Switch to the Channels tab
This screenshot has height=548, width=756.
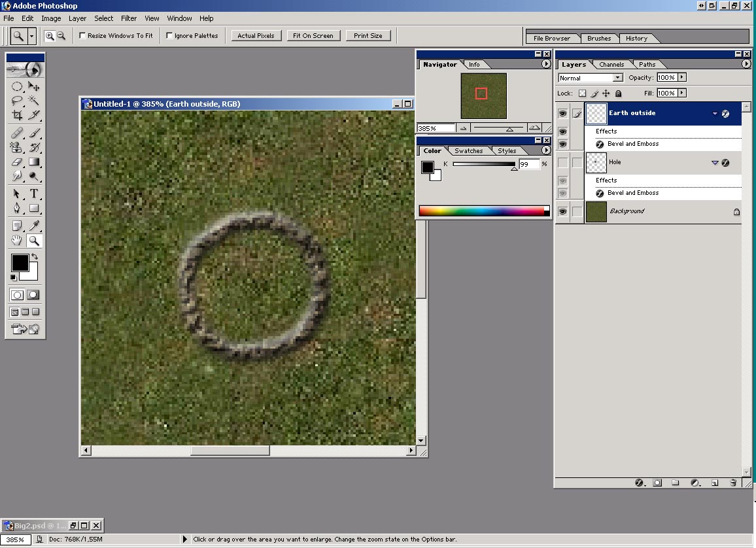coord(611,64)
